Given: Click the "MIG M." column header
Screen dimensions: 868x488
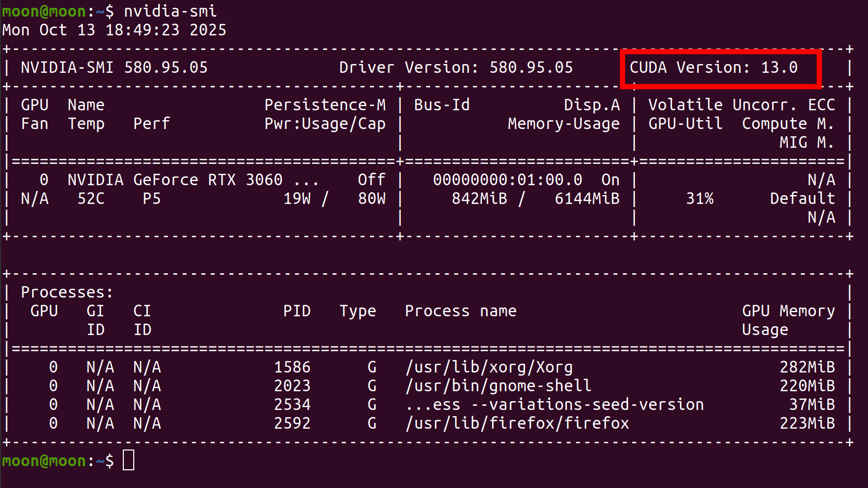Looking at the screenshot, I should 807,143.
